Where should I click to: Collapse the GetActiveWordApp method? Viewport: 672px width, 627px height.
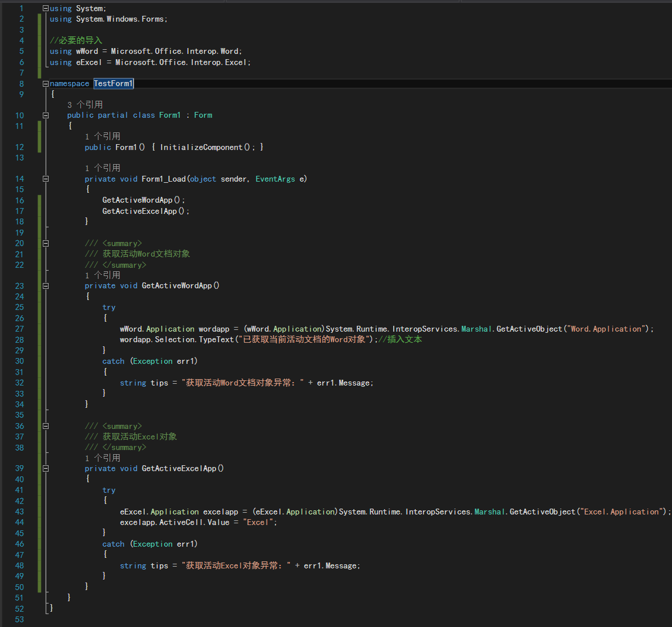[45, 285]
